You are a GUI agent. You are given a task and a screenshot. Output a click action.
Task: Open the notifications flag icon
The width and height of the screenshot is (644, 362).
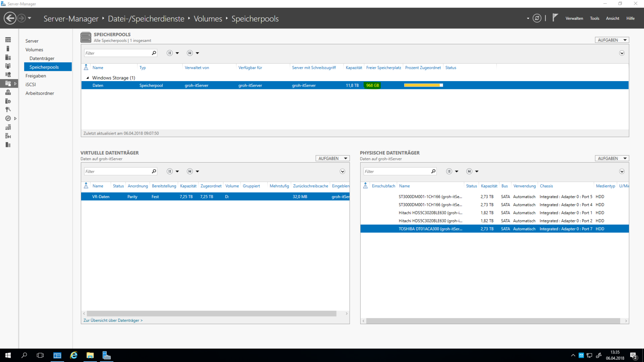pos(555,18)
